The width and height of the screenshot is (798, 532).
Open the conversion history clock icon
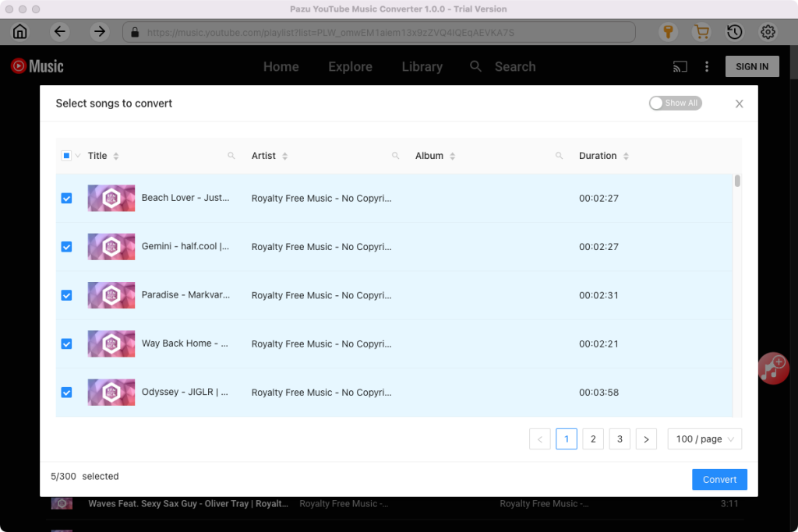tap(734, 32)
